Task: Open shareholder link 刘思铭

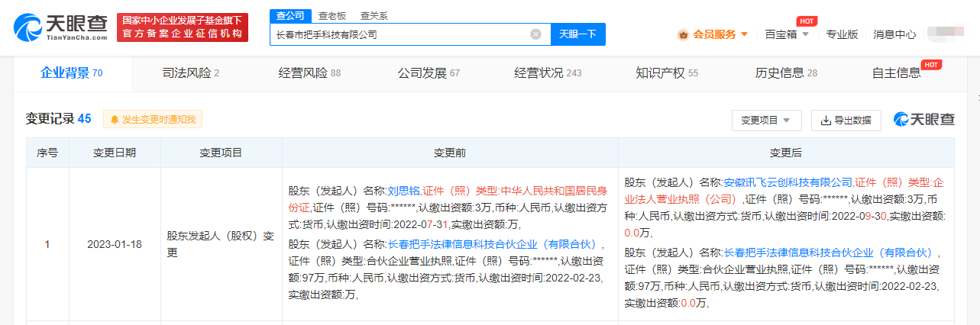Action: [x=403, y=191]
